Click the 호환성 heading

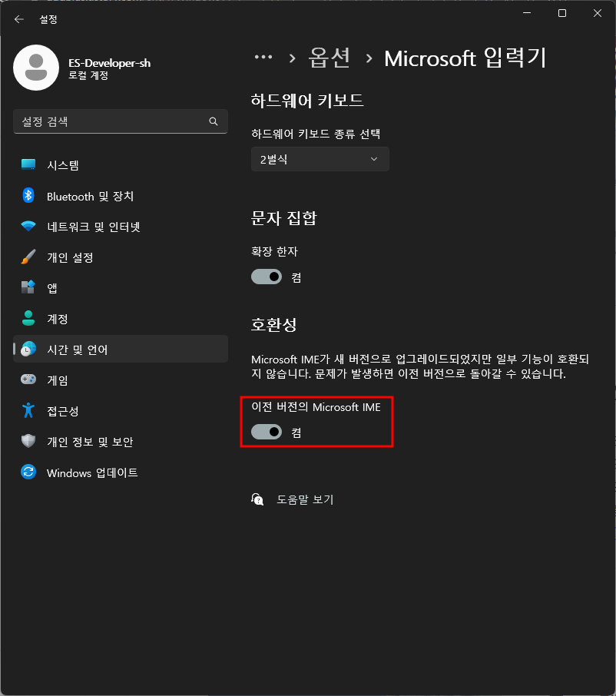click(x=274, y=324)
